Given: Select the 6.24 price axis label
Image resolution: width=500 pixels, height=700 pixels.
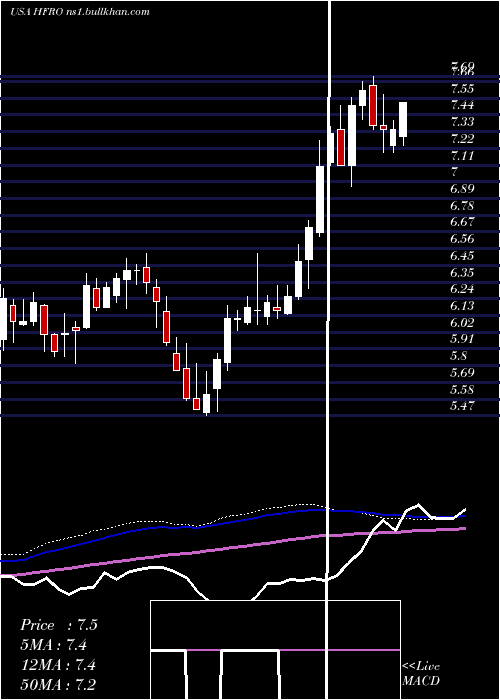Looking at the screenshot, I should pos(462,289).
